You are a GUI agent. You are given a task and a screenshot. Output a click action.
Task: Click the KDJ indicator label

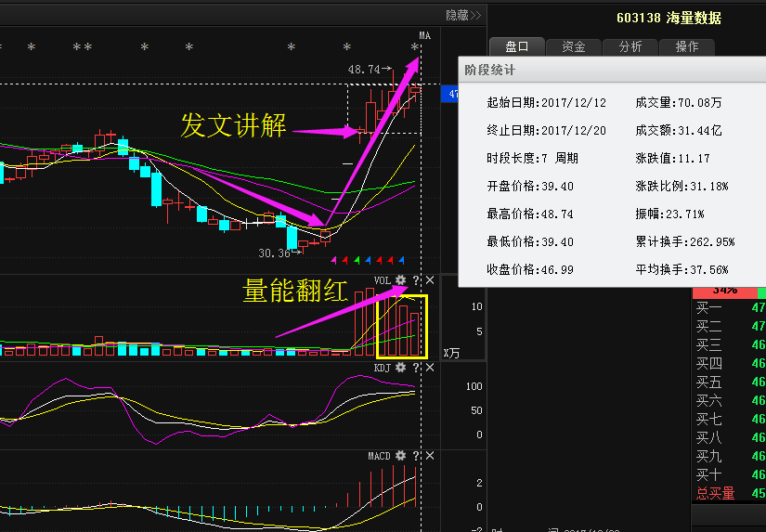point(383,368)
